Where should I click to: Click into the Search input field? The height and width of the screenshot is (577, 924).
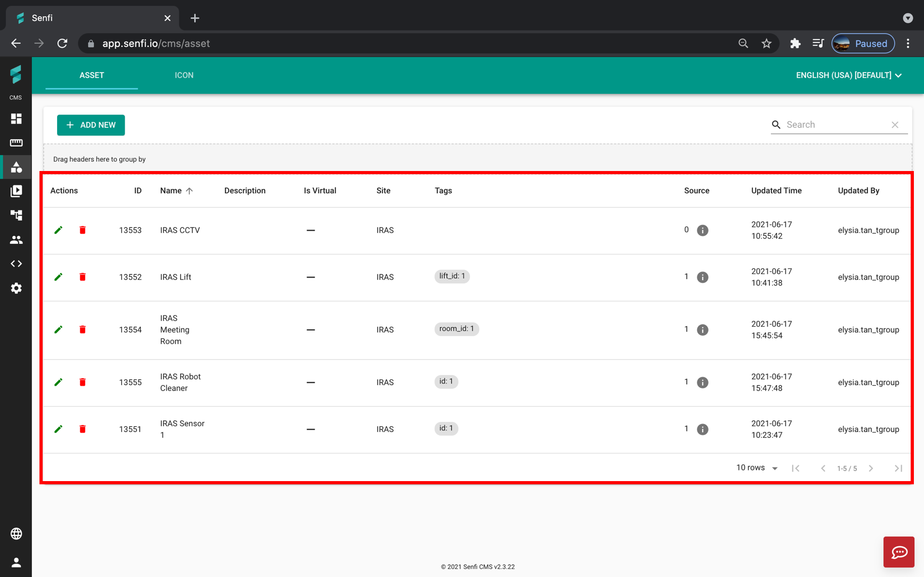point(836,125)
